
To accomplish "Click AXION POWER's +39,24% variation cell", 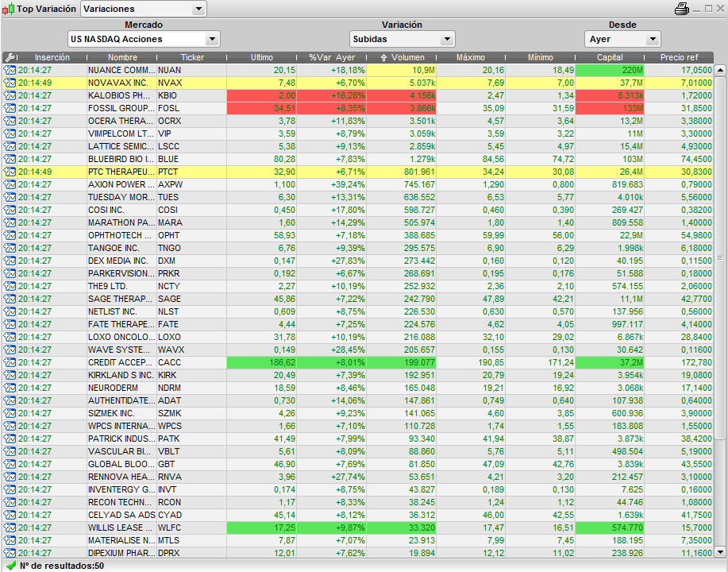I will (332, 184).
